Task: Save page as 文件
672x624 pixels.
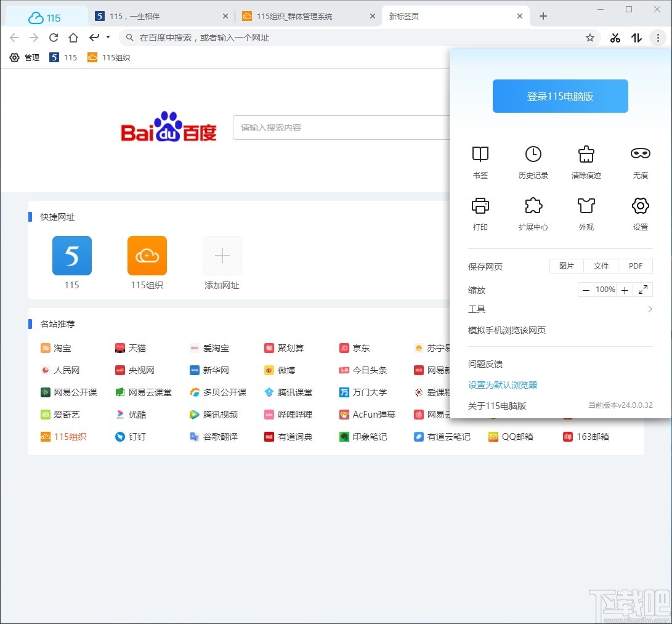Action: tap(601, 266)
